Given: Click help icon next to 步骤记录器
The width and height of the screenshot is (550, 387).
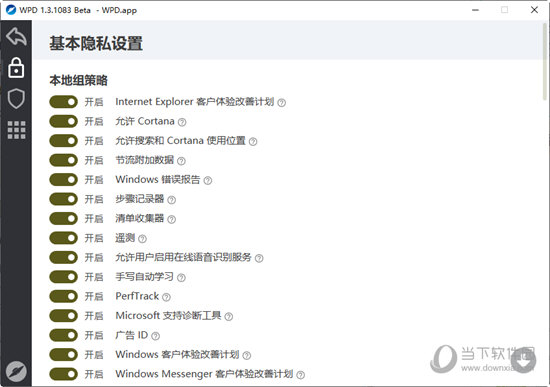Looking at the screenshot, I should (x=171, y=200).
